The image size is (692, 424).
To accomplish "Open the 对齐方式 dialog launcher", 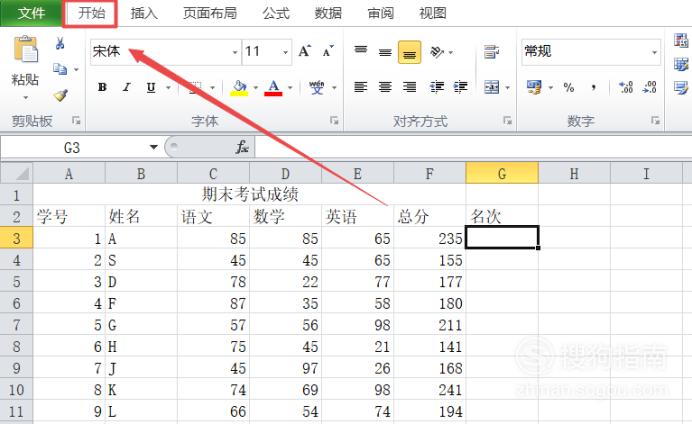I will click(508, 120).
